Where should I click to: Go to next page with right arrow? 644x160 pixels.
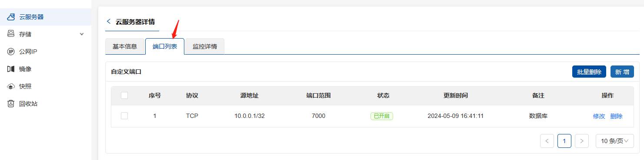[x=581, y=141]
